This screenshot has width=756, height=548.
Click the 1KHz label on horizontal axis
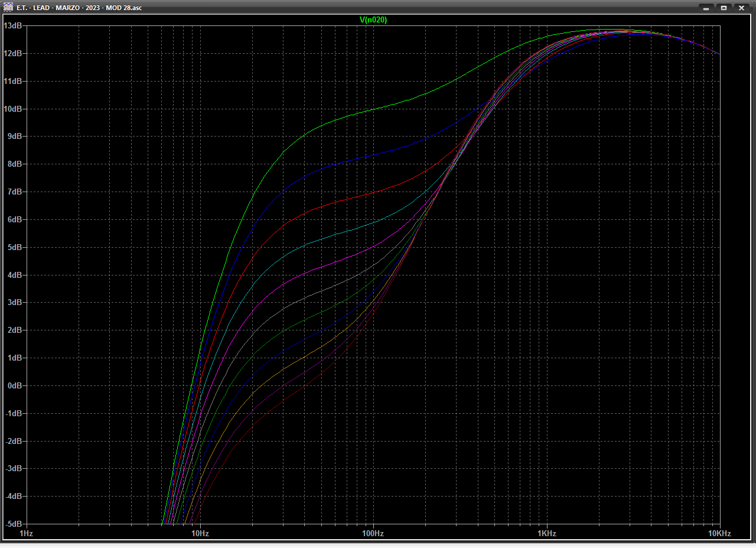546,533
